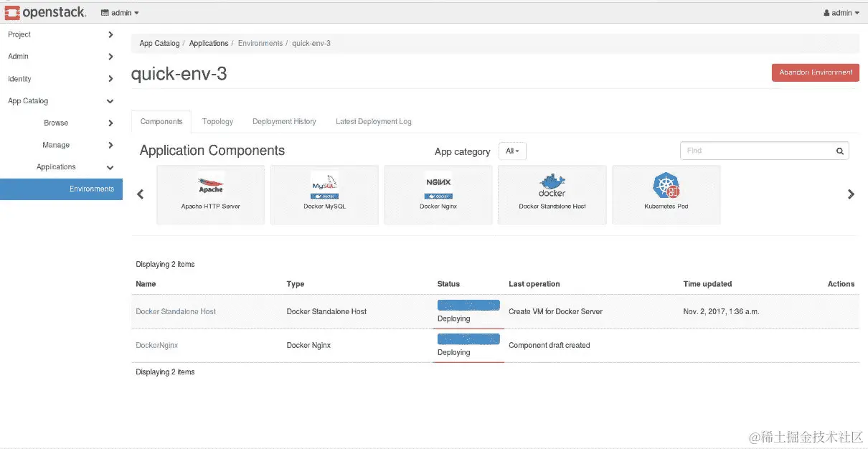The width and height of the screenshot is (868, 449).
Task: Click the 'Nov. 2, 2017, 1:36 a.m.' timestamp
Action: 721,312
